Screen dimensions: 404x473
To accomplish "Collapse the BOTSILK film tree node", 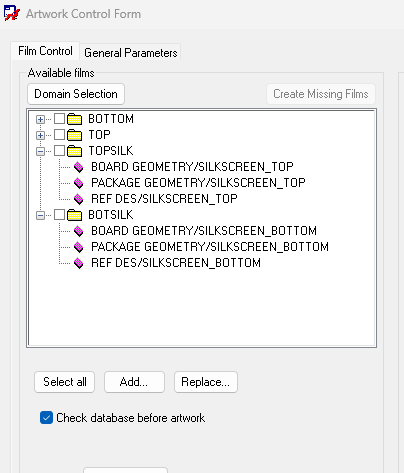I will coord(40,215).
